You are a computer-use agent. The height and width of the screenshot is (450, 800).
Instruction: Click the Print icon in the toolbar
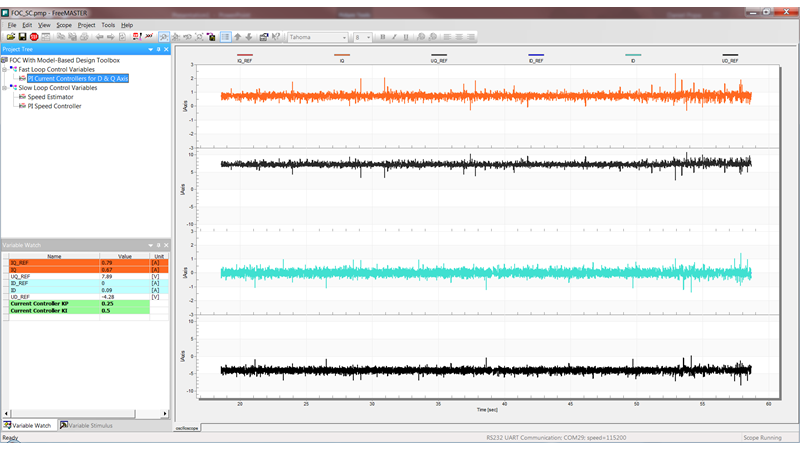coord(84,37)
